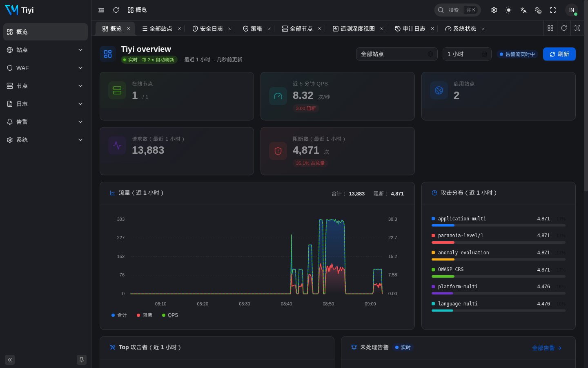Click the 启用站点 globe icon
588x368 pixels.
(439, 90)
